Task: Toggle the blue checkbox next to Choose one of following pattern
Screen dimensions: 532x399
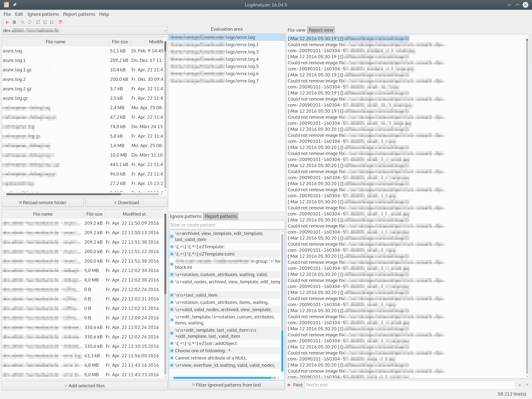Action: coord(171,351)
